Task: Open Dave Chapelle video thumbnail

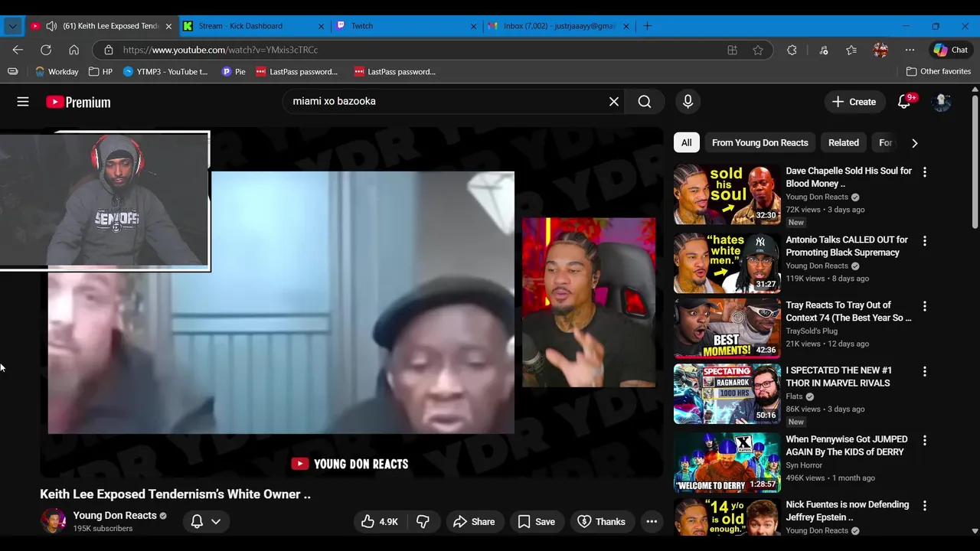Action: tap(727, 194)
